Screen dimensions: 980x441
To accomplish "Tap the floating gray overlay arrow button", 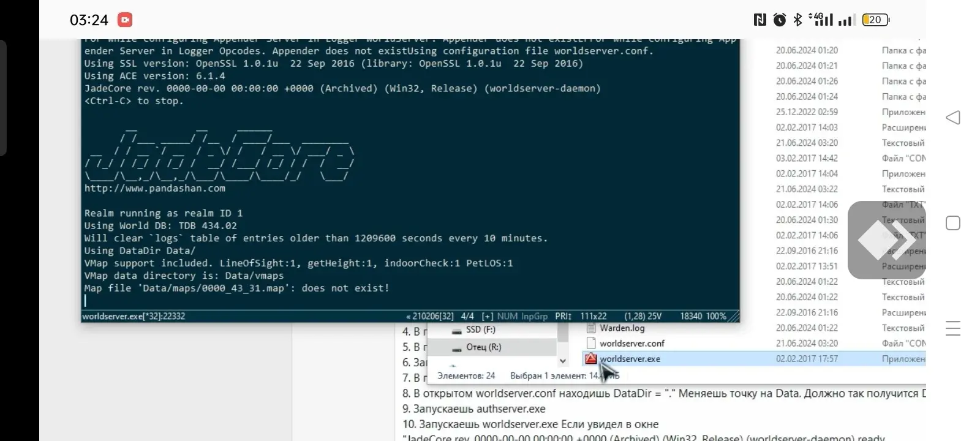I will [x=886, y=240].
